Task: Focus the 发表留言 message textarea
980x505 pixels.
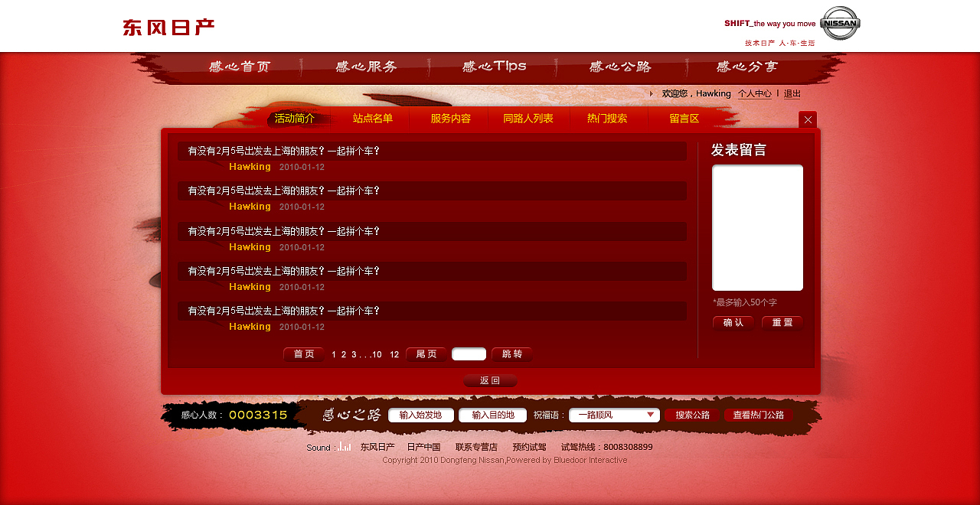Action: click(x=758, y=228)
